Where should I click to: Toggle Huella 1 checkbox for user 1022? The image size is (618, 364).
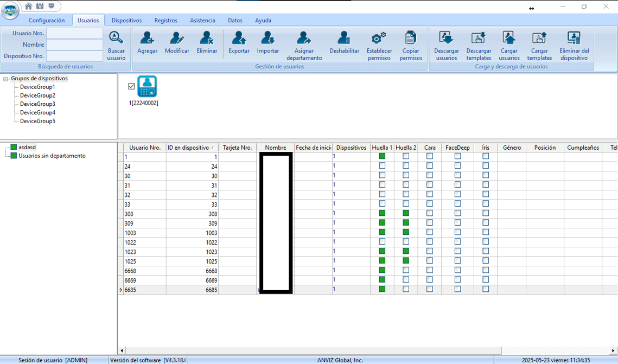click(382, 242)
